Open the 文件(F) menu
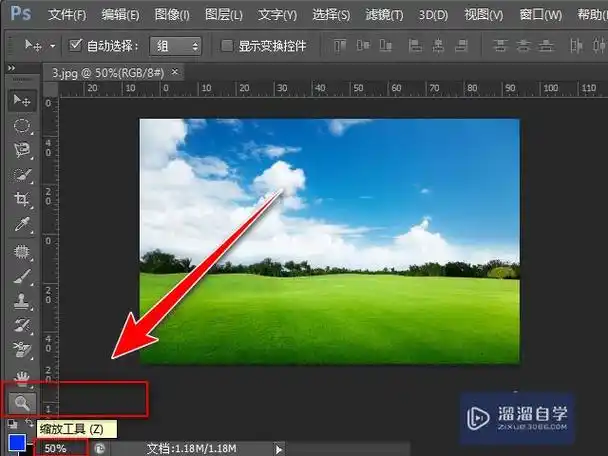 pos(67,15)
